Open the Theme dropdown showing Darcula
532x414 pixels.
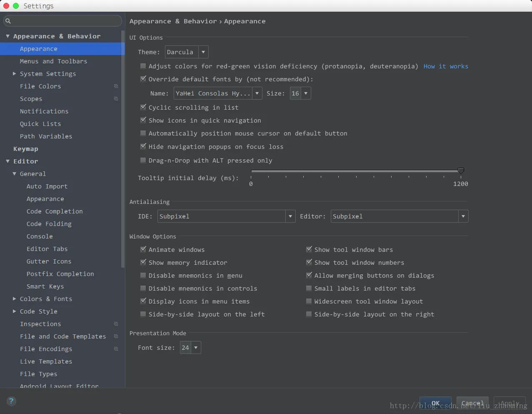pyautogui.click(x=186, y=52)
